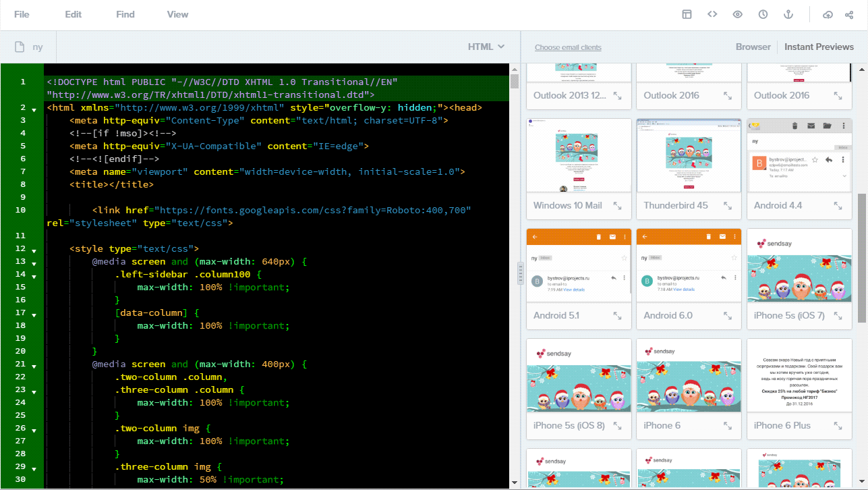Click the cloud upload icon
Image resolution: width=868 pixels, height=490 pixels.
click(x=828, y=14)
